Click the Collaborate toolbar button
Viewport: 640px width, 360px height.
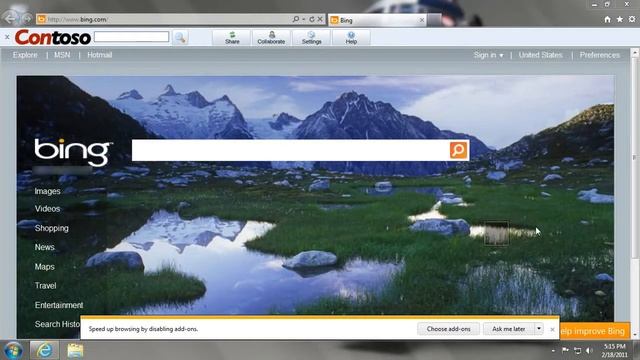click(x=271, y=38)
